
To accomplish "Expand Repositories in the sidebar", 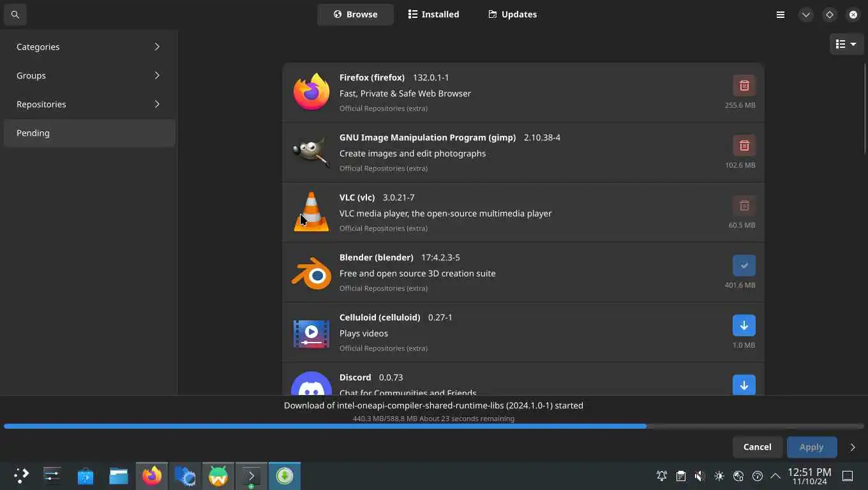I will click(89, 104).
